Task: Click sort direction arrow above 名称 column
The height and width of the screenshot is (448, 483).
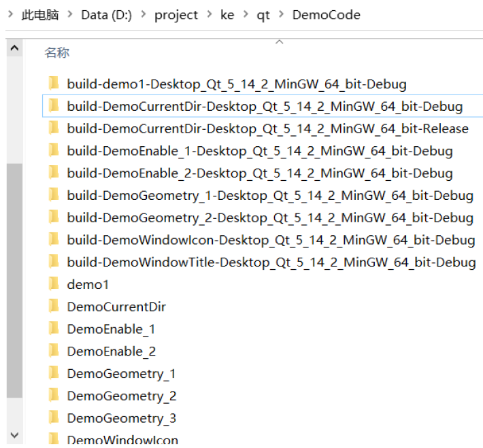Action: point(279,42)
